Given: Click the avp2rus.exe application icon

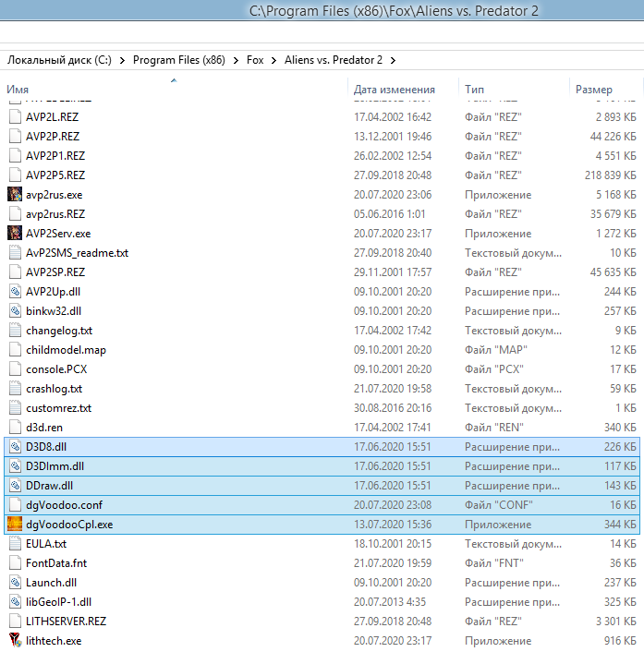Looking at the screenshot, I should 15,194.
